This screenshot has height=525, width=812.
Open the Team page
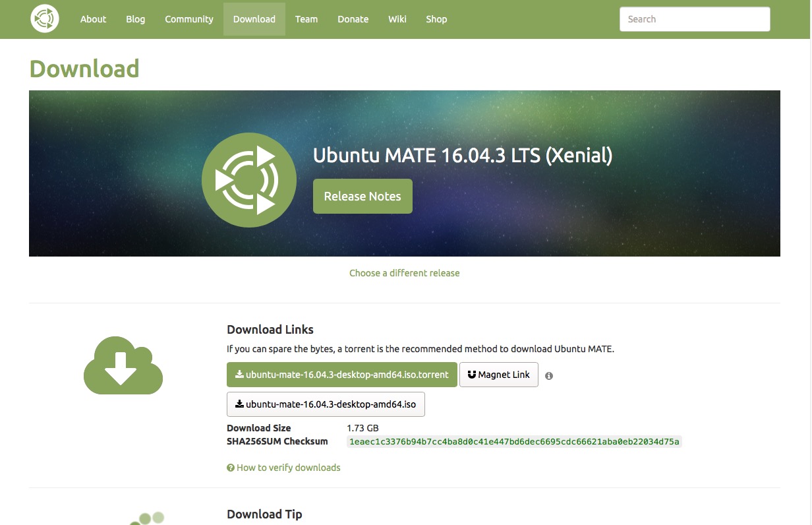point(306,19)
